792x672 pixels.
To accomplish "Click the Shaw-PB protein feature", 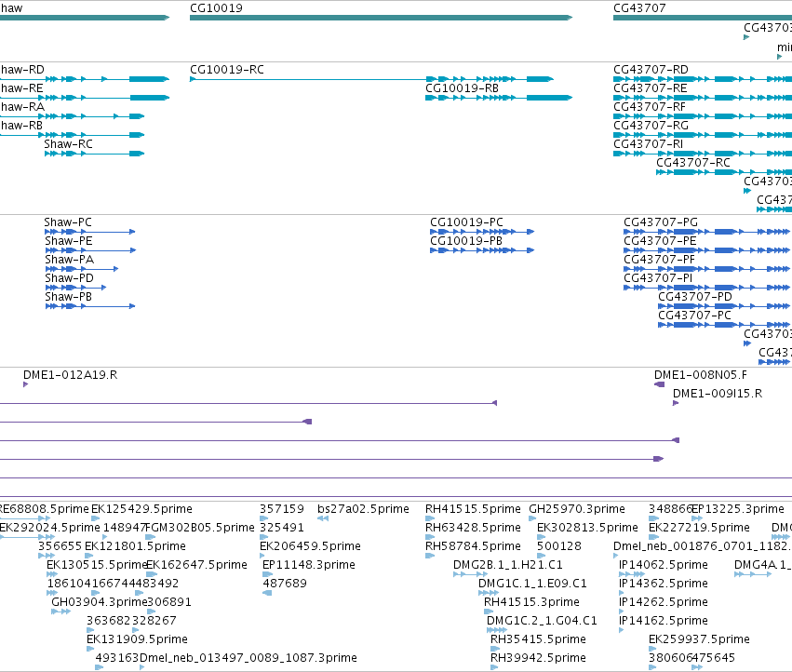I will [x=90, y=306].
